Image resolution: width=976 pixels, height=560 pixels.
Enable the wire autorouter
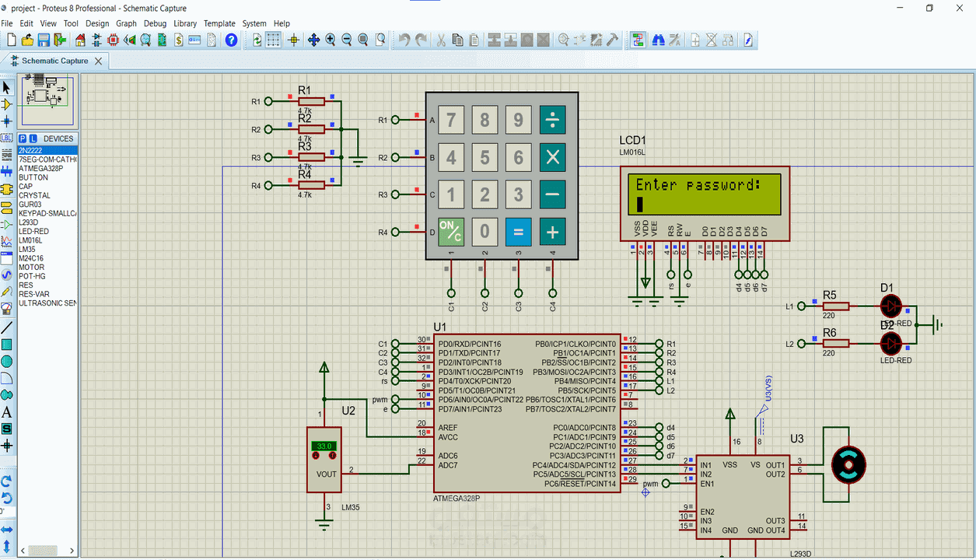[x=637, y=39]
